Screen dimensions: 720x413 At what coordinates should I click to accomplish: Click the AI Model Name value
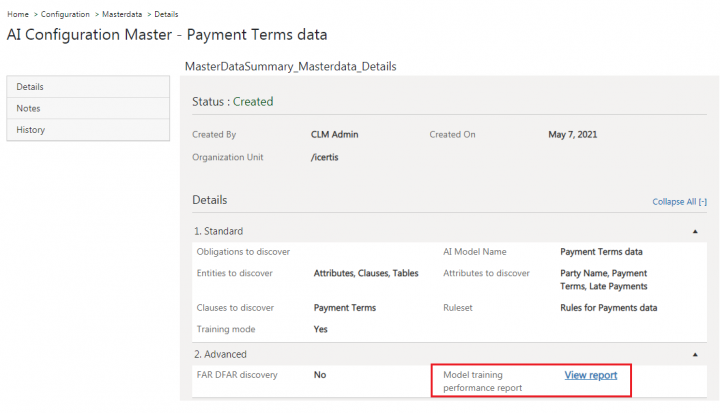601,252
